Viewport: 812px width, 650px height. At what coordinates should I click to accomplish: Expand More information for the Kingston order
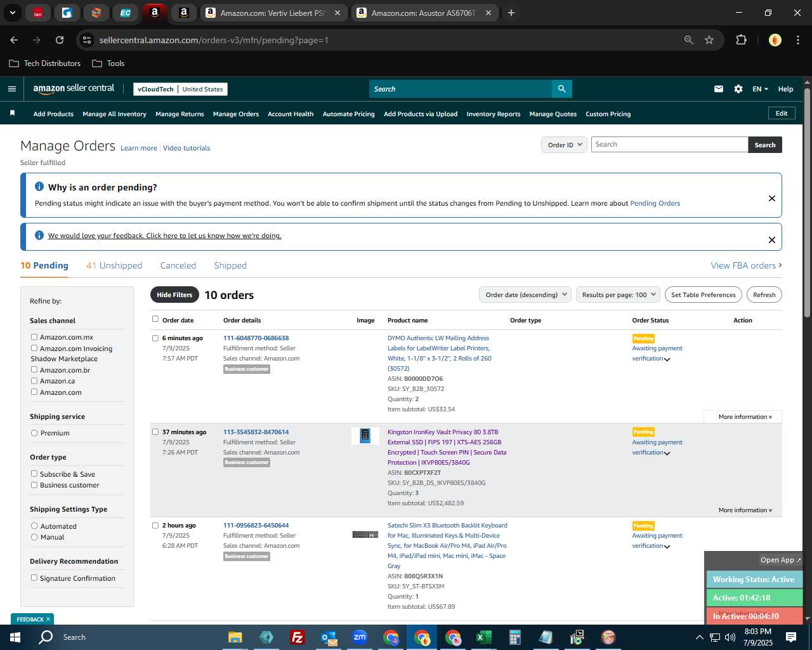tap(745, 510)
